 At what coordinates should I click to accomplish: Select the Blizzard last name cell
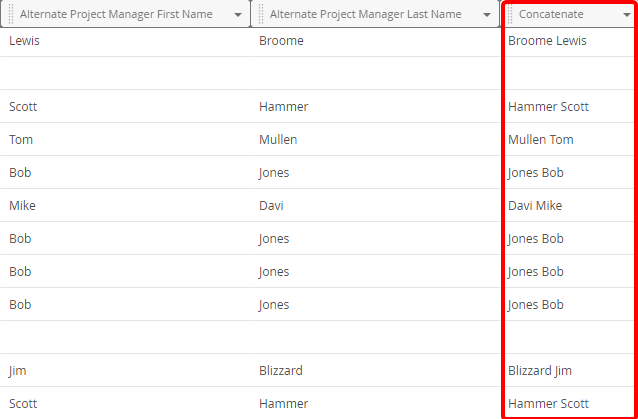pos(375,371)
